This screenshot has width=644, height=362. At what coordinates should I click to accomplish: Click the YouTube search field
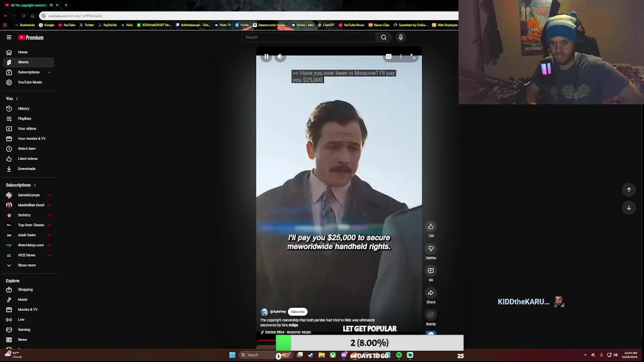click(x=309, y=37)
